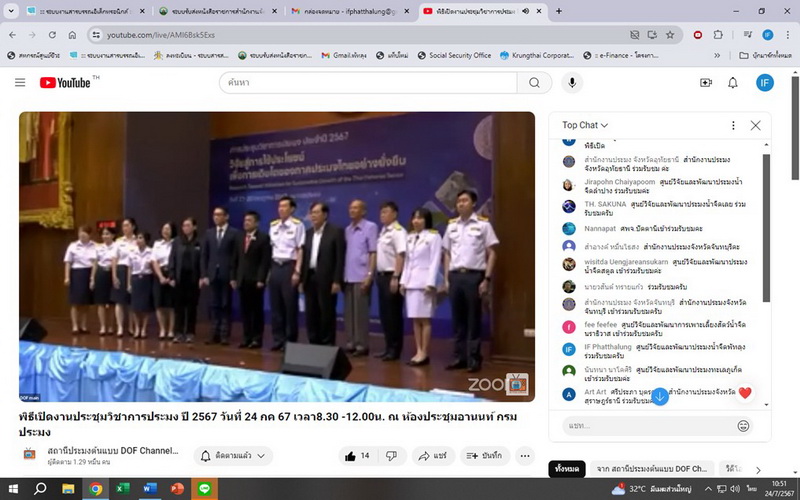Open the DOF Channel name link
The height and width of the screenshot is (500, 800).
point(113,451)
